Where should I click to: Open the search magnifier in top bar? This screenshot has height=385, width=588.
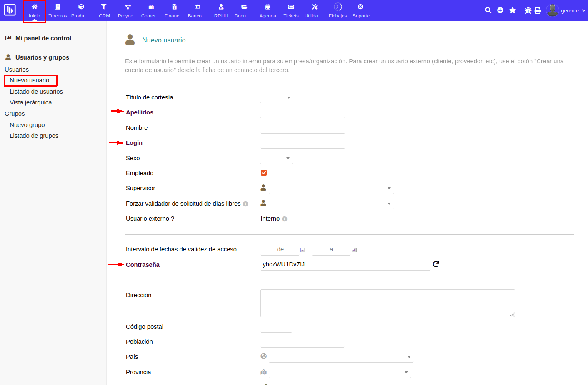pyautogui.click(x=488, y=10)
